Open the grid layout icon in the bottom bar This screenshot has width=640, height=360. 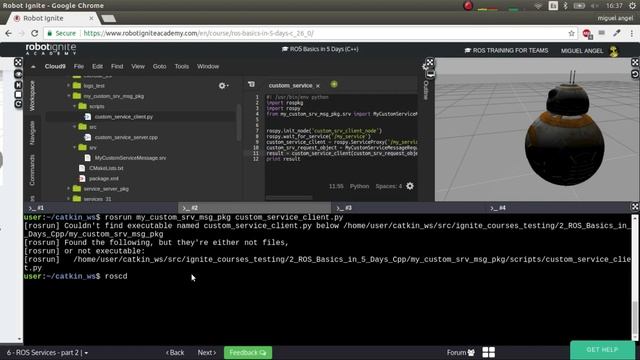pyautogui.click(x=489, y=352)
